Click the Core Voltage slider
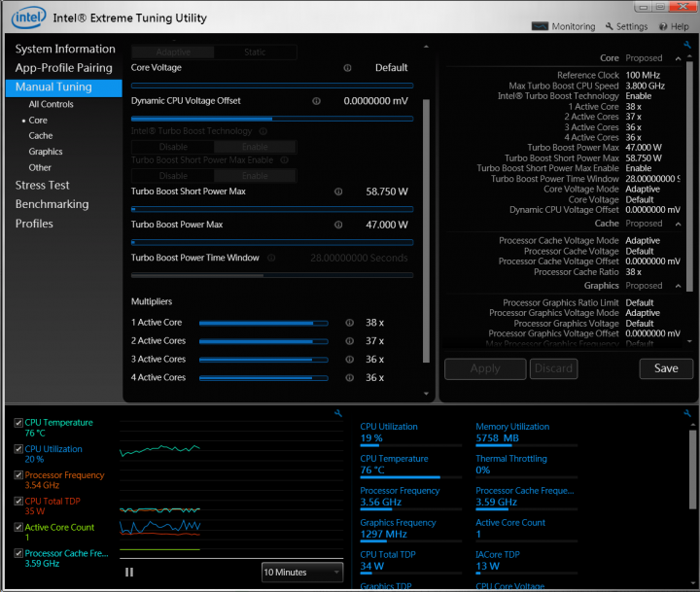 click(272, 86)
